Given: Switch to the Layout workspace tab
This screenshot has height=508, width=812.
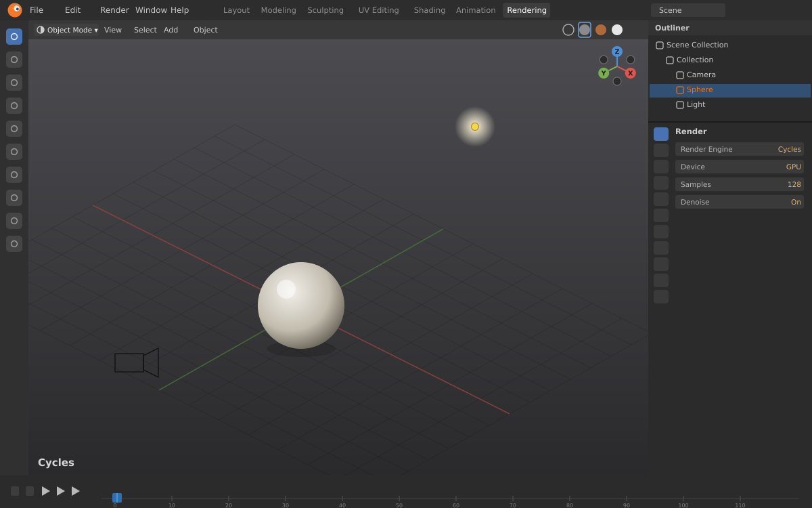Looking at the screenshot, I should click(236, 10).
